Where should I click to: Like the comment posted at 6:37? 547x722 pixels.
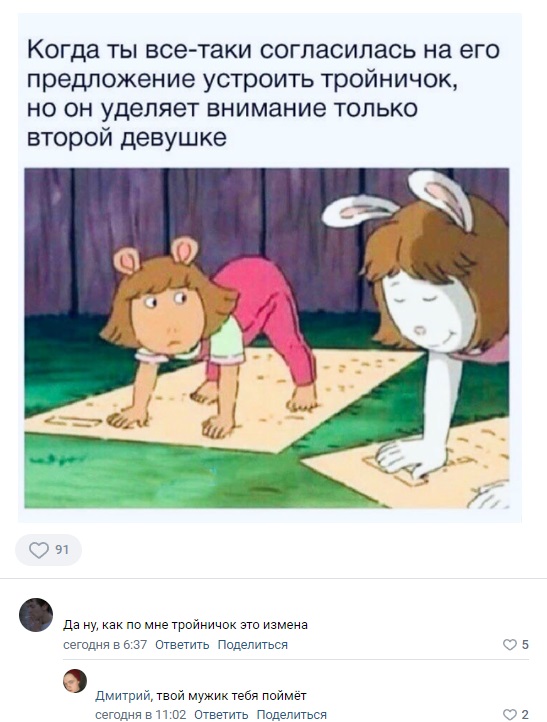tap(510, 645)
